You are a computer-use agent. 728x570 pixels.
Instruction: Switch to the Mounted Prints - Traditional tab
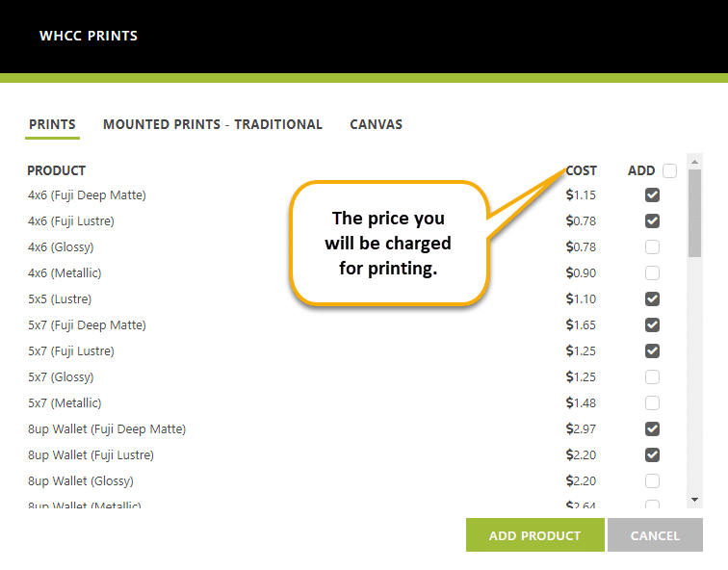(213, 124)
